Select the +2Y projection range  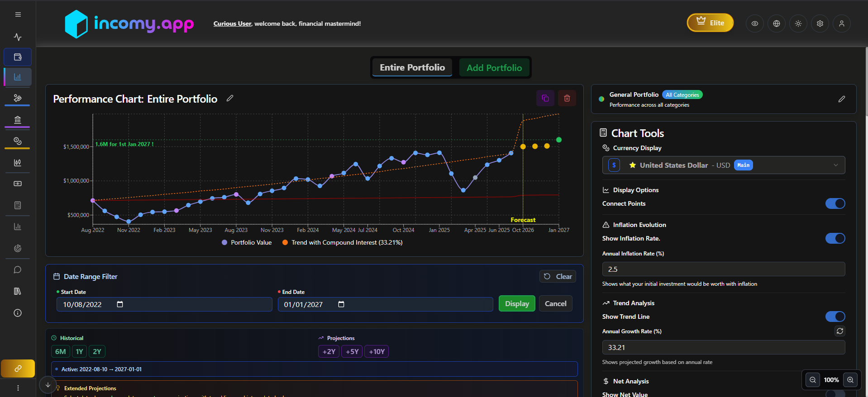(329, 351)
